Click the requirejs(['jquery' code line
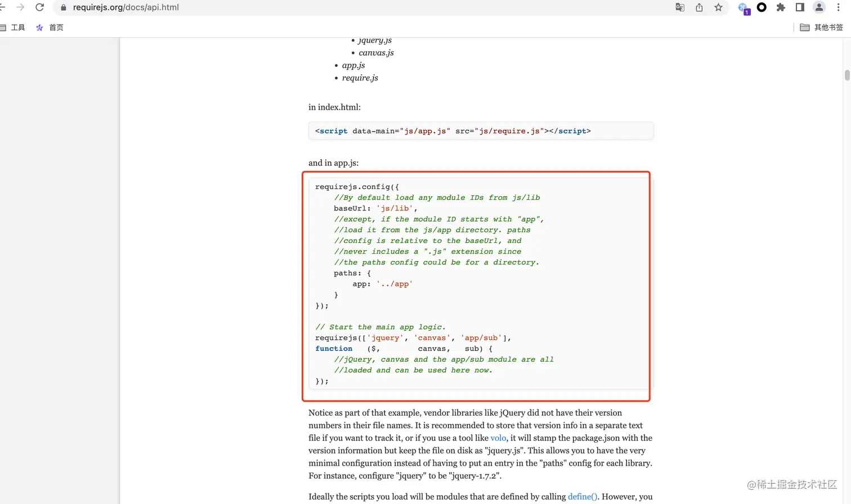This screenshot has height=504, width=851. point(413,338)
